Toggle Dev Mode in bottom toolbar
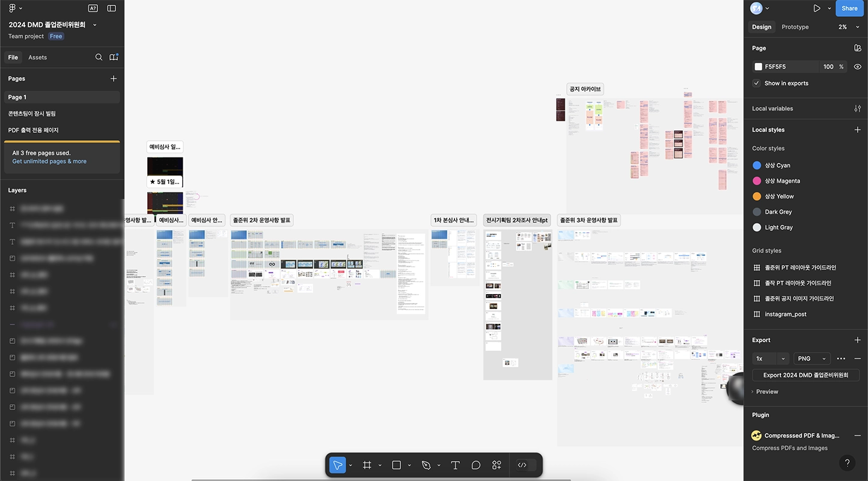Viewport: 868px width, 481px height. click(522, 465)
